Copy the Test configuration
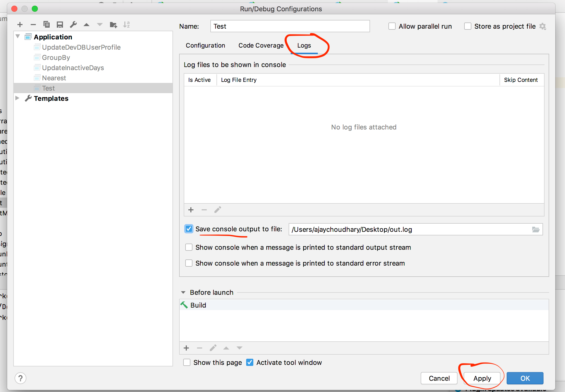The height and width of the screenshot is (392, 565). click(x=47, y=25)
